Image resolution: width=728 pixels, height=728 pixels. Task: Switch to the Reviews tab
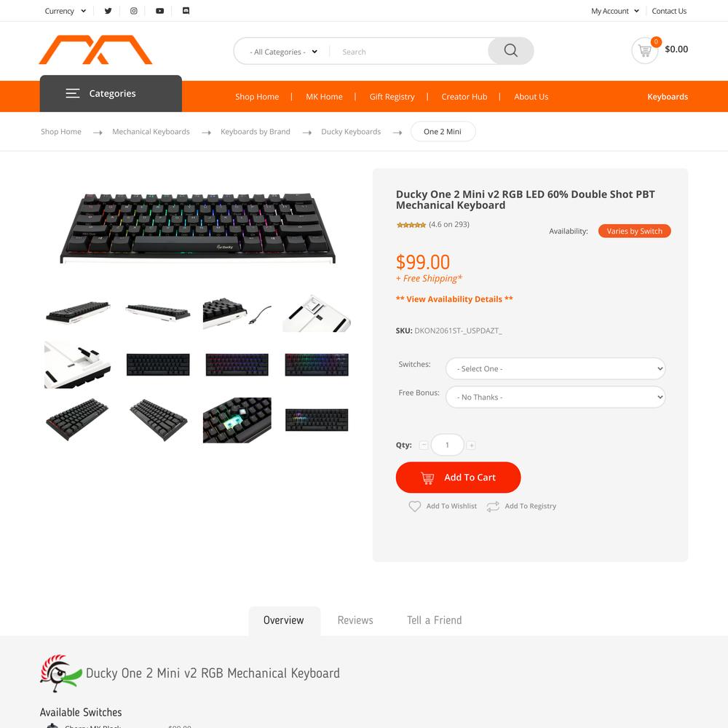(355, 620)
